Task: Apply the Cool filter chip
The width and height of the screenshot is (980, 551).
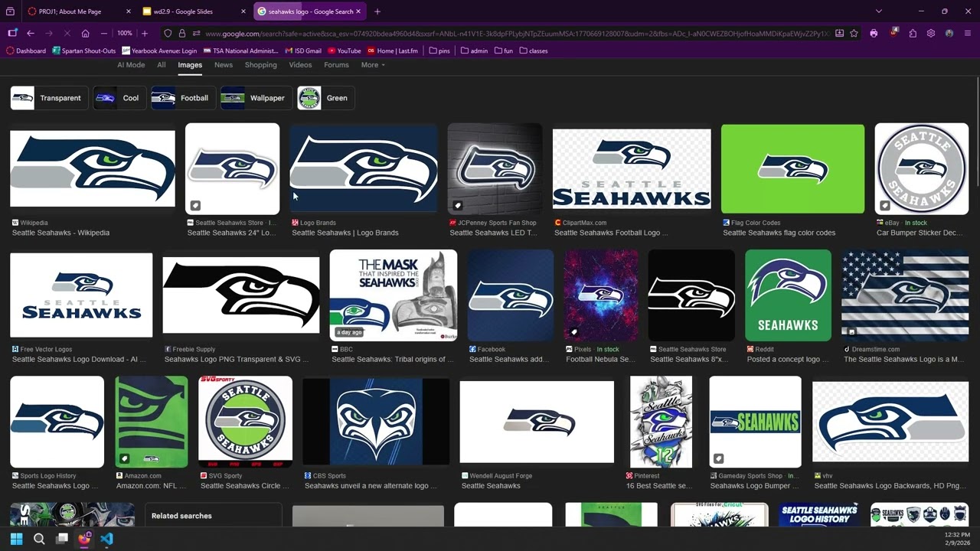Action: 119,98
